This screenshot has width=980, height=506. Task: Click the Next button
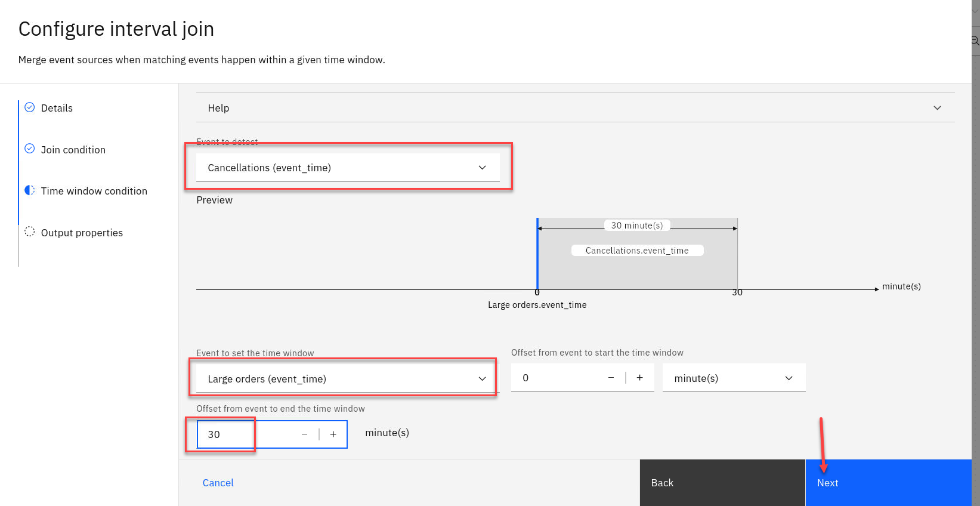click(888, 483)
